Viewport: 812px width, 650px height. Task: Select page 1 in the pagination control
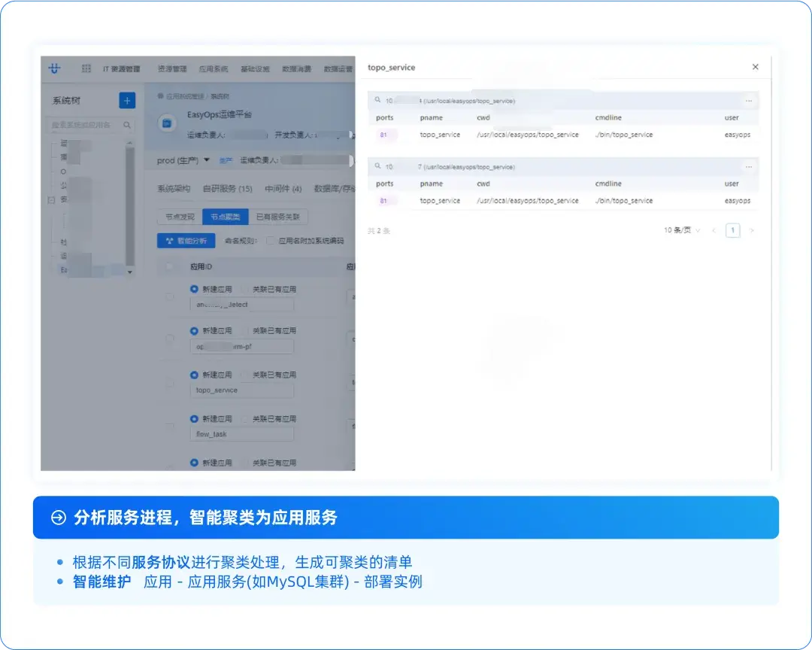tap(732, 229)
